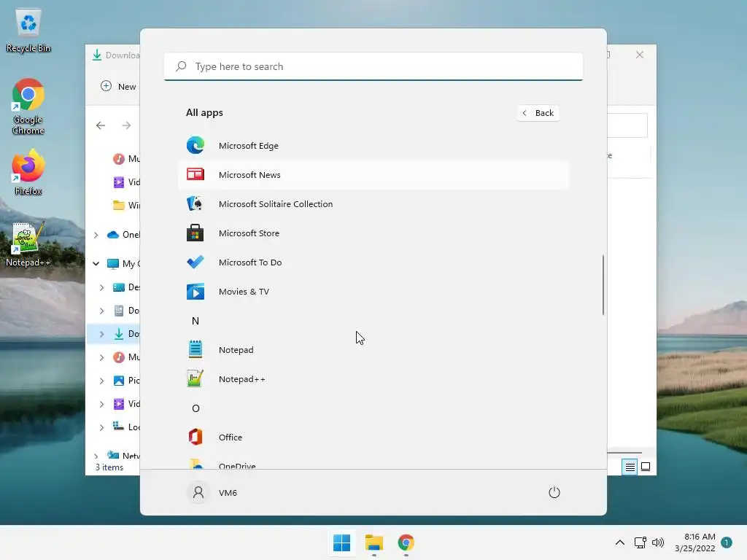Select Downloads folder in Explorer sidebar
747x560 pixels.
point(125,334)
